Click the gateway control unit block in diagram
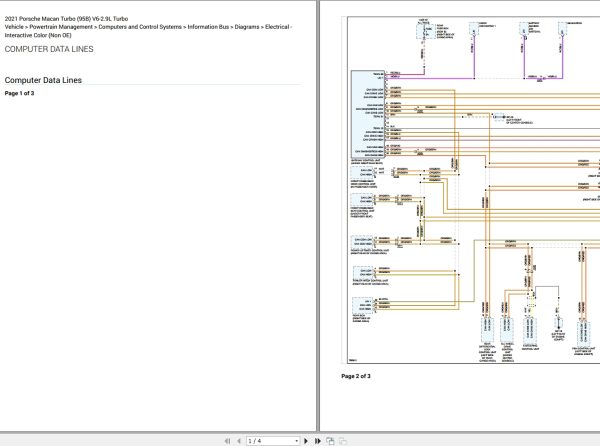600x446 pixels. point(368,114)
